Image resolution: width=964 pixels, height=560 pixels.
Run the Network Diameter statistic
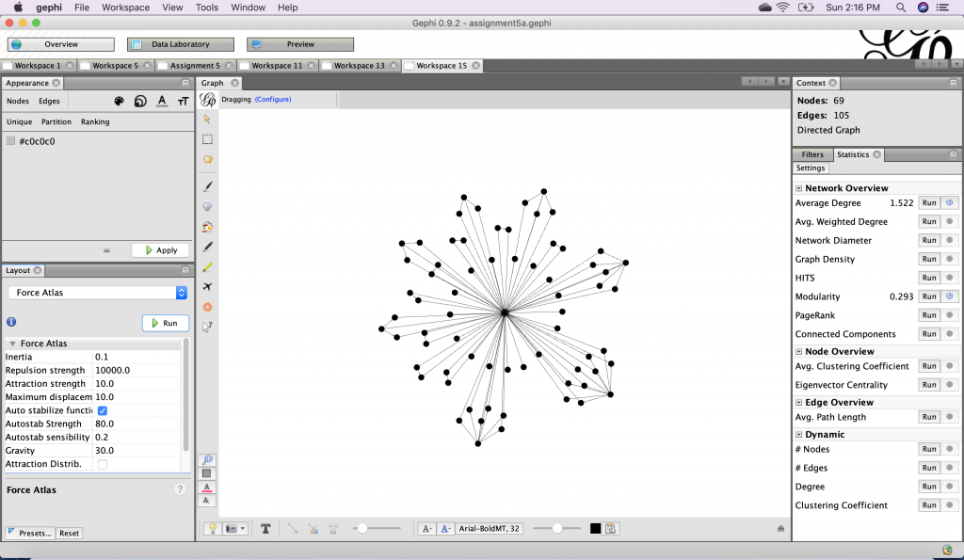pos(929,240)
